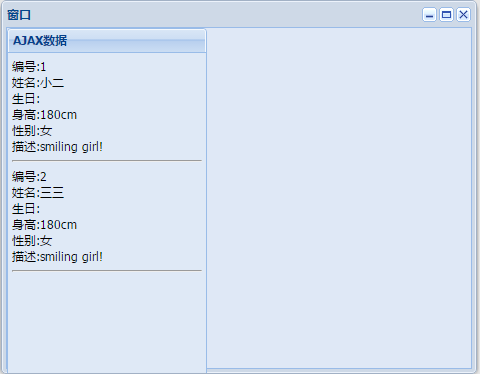
Task: Click first record's 描述:smiling girl! text
Action: (57, 147)
